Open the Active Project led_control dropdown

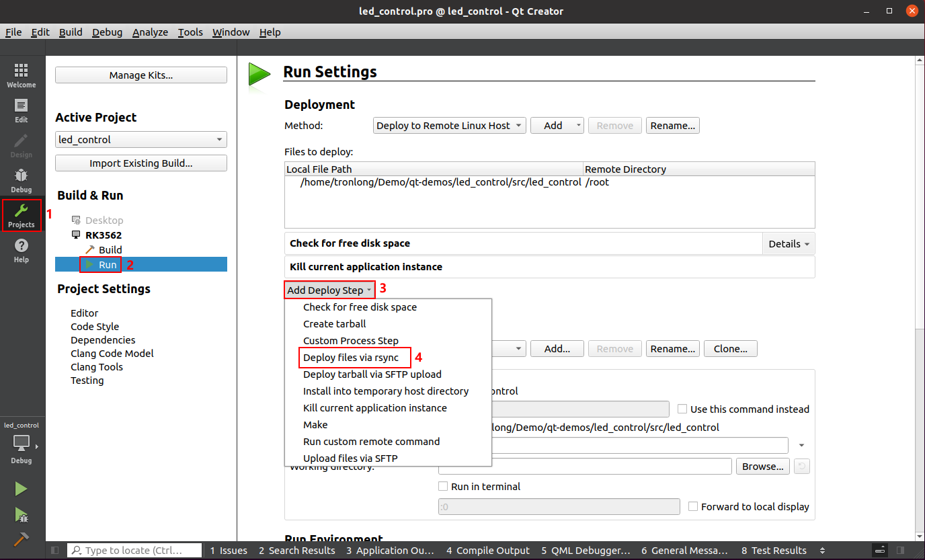141,140
